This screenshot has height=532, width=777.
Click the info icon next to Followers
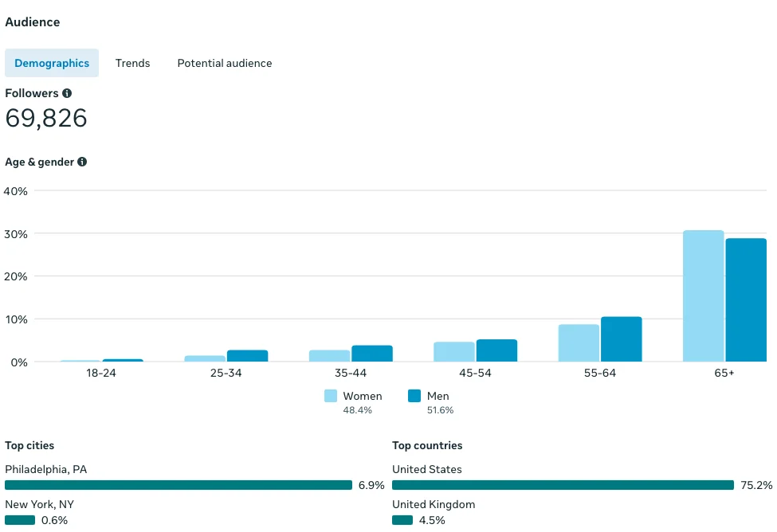(x=67, y=93)
